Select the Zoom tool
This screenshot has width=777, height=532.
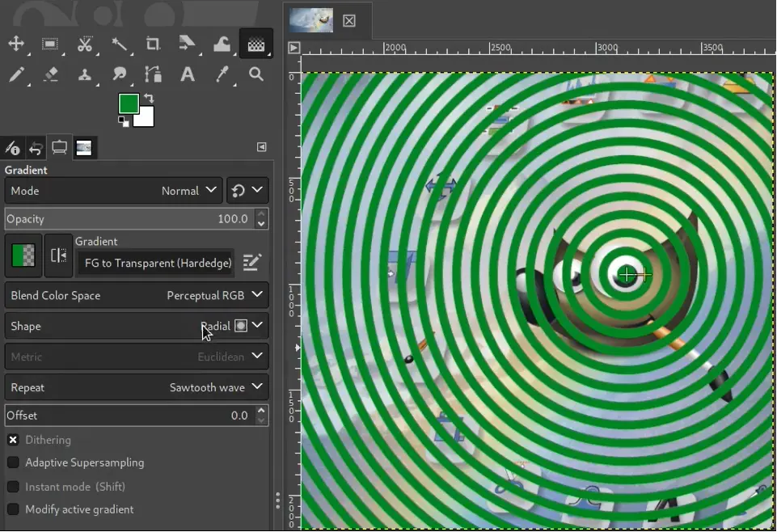click(255, 74)
